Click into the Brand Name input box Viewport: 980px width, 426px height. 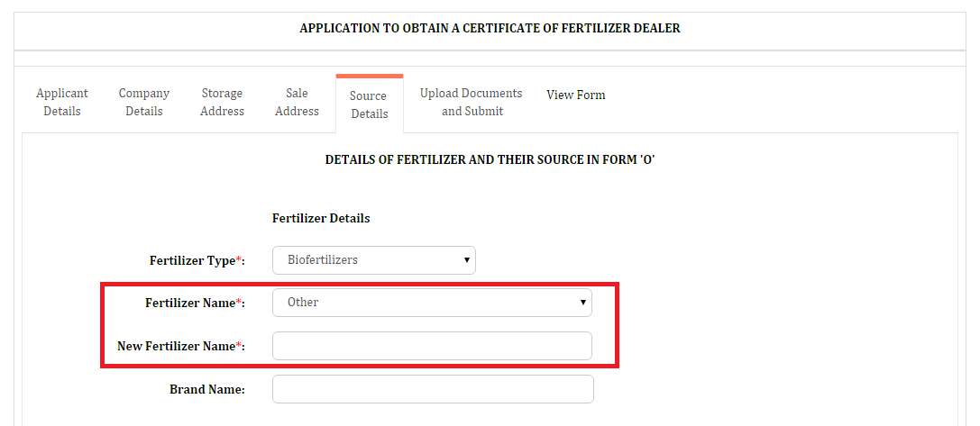click(433, 389)
